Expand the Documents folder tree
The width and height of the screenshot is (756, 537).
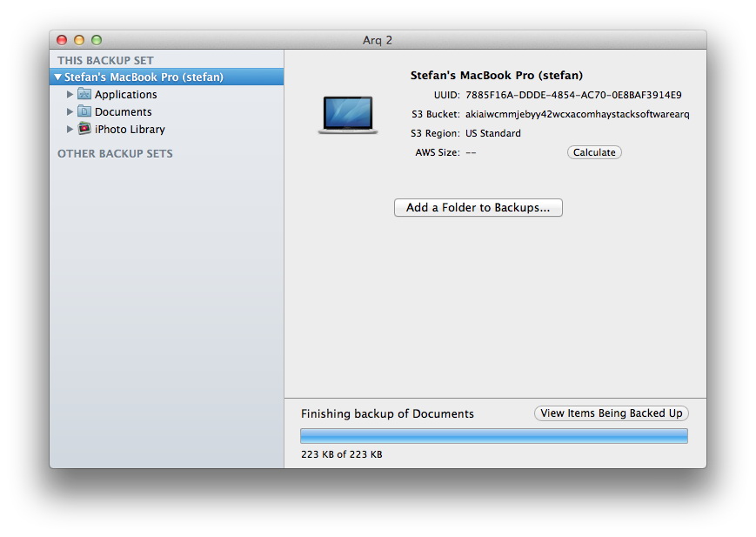tap(70, 111)
